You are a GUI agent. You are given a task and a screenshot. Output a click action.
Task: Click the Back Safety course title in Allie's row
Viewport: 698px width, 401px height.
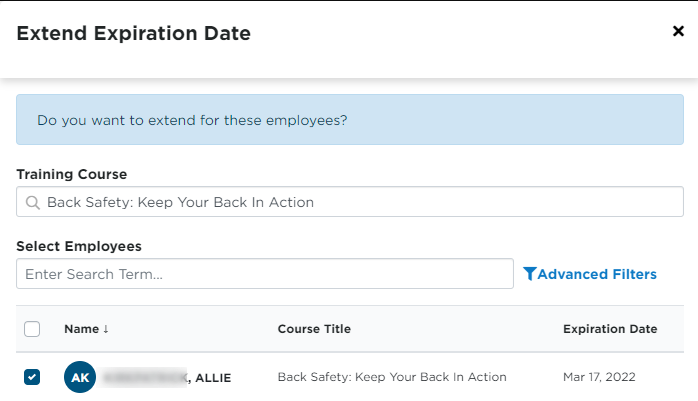tap(392, 377)
